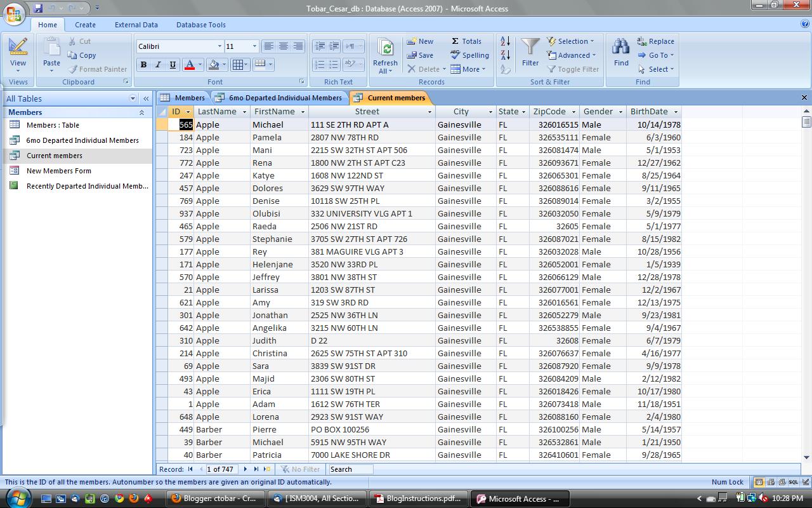Screen dimensions: 812x508
Task: Apply bold formatting
Action: pos(143,65)
